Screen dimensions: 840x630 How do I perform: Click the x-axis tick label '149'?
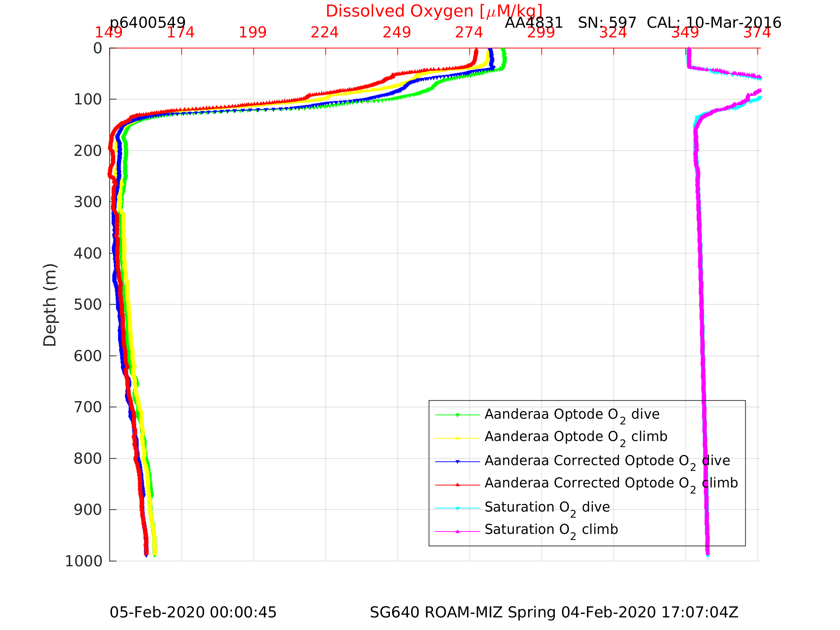coord(109,33)
